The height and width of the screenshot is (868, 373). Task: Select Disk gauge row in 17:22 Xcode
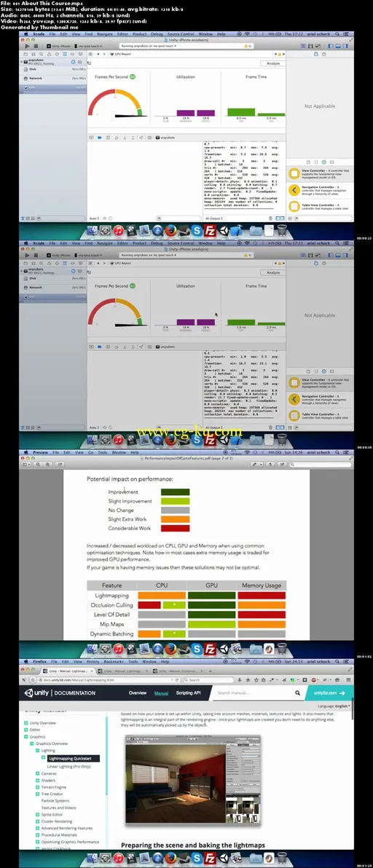(54, 69)
